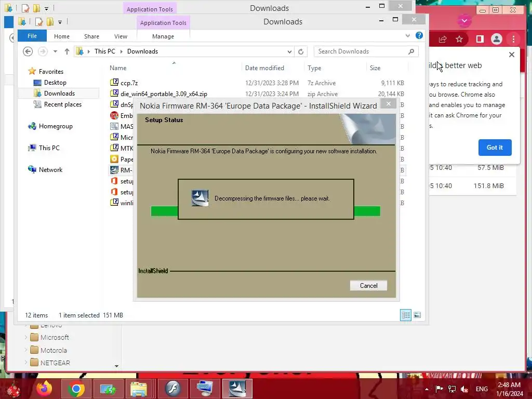Select Downloads in navigation pane
This screenshot has width=532, height=399.
[59, 94]
